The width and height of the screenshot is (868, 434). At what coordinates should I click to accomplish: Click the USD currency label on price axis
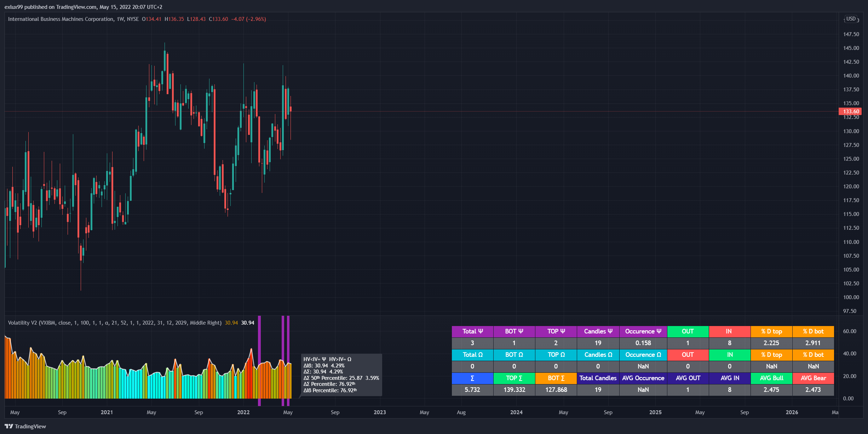point(851,19)
